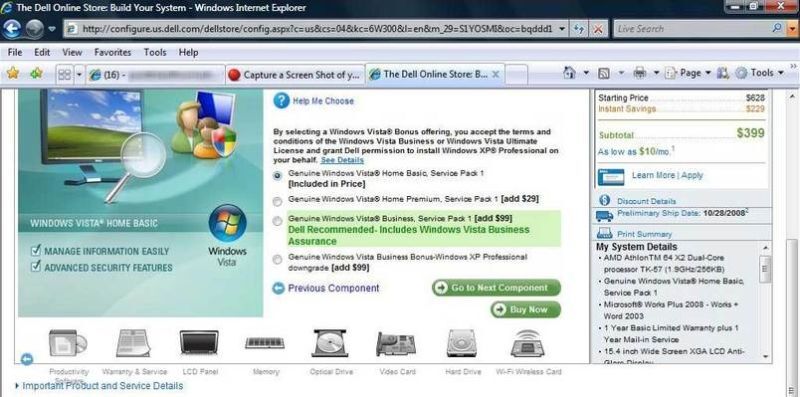Viewport: 800px width, 397px height.
Task: Click the Home toolbar icon
Action: [569, 73]
